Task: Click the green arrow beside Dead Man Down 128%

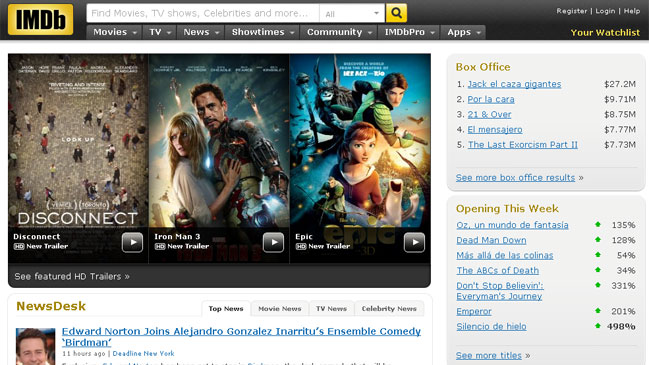Action: pyautogui.click(x=598, y=240)
